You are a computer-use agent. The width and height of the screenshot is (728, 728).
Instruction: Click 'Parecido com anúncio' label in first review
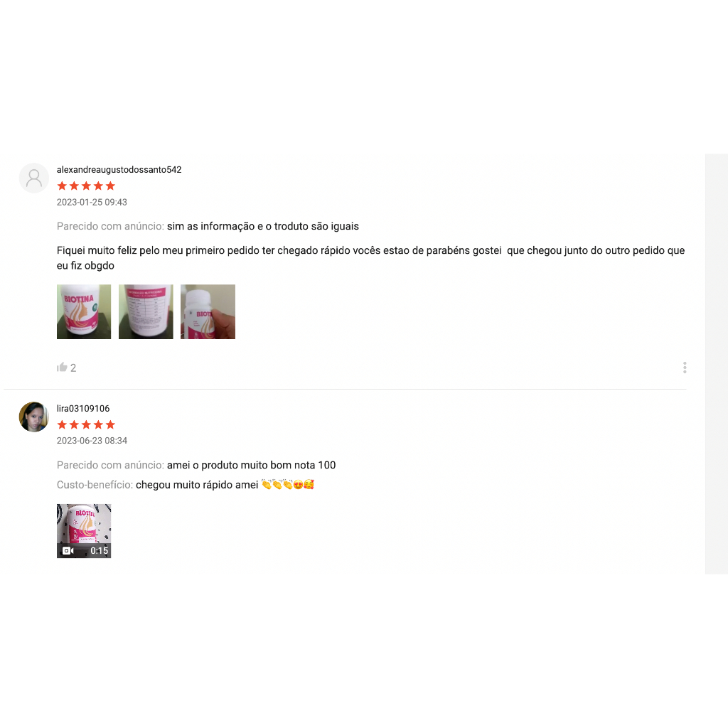point(110,226)
